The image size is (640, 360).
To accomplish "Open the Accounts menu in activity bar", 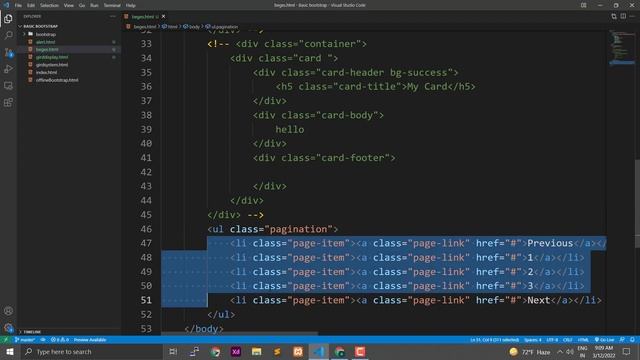I will coord(8,311).
